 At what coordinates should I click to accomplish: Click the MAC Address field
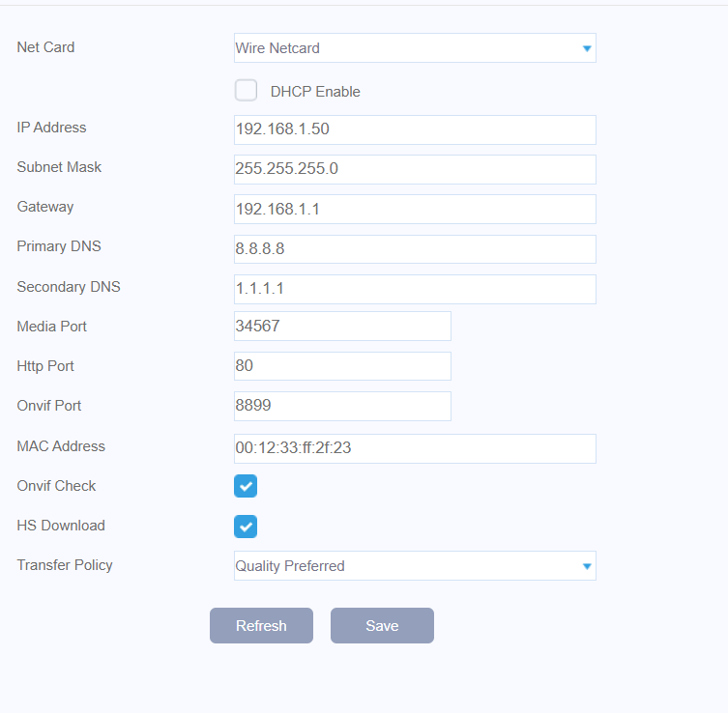[x=414, y=448]
